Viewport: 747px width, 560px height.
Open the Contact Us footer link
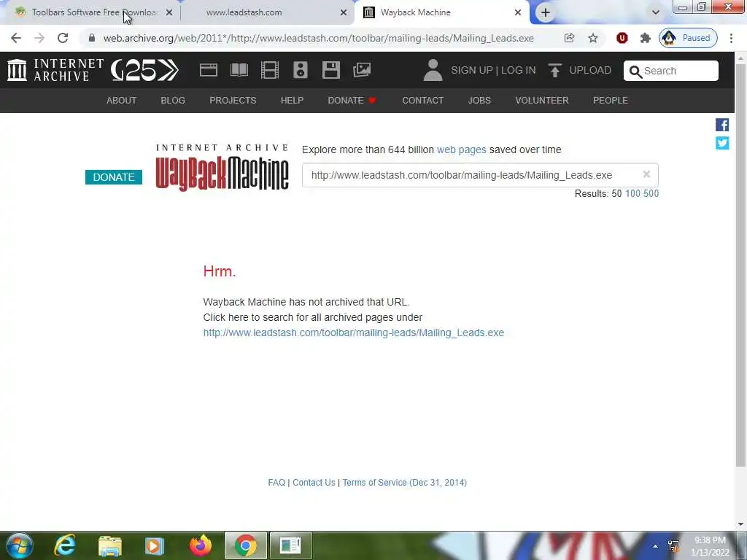(x=314, y=483)
